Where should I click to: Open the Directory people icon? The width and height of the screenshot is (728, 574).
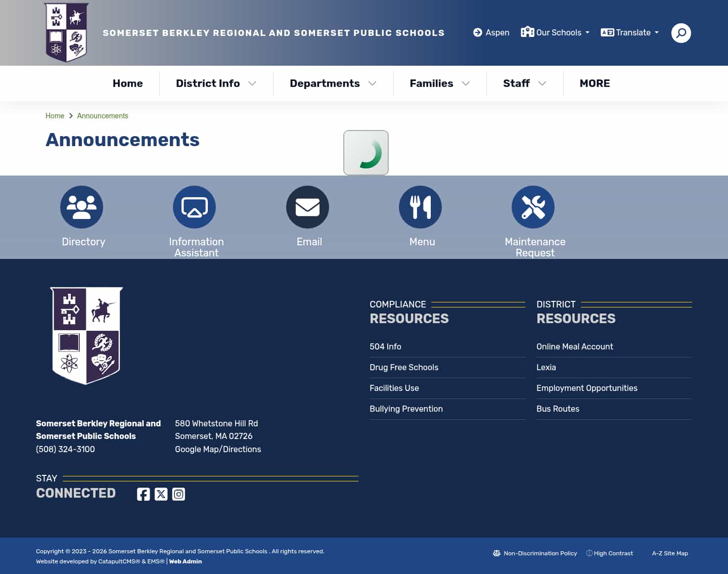(81, 207)
